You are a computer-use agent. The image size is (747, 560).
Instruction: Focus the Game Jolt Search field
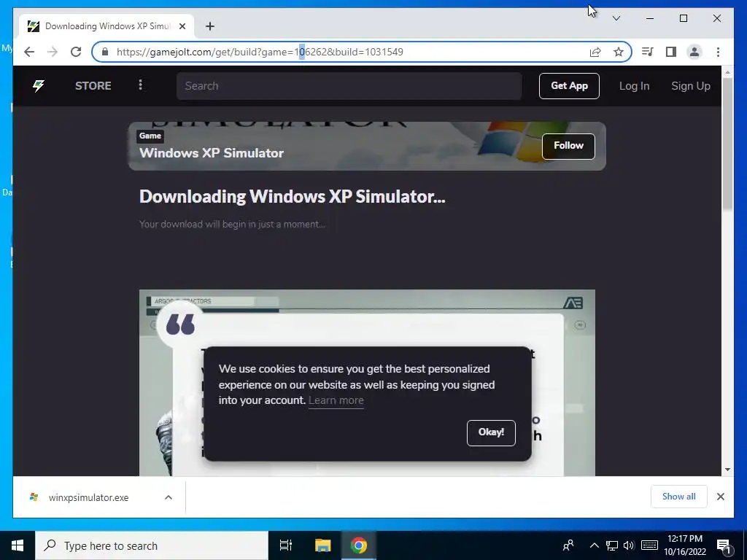coord(349,86)
